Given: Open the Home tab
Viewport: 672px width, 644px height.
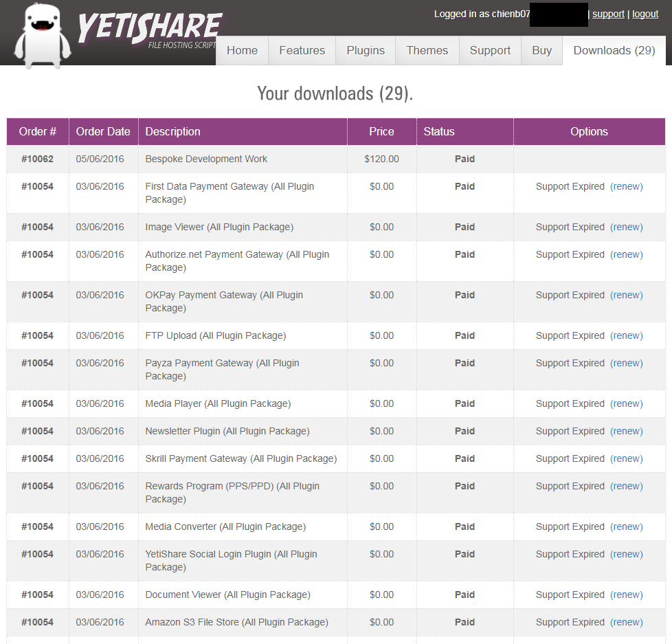Looking at the screenshot, I should [242, 50].
